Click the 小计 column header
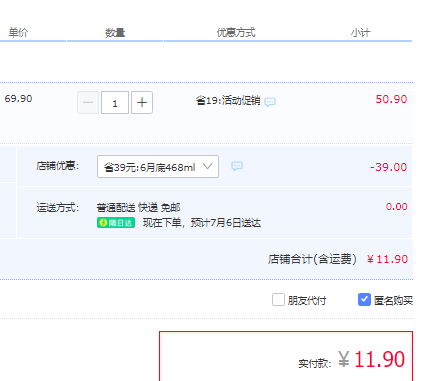Viewport: 421px width, 381px height. (360, 33)
